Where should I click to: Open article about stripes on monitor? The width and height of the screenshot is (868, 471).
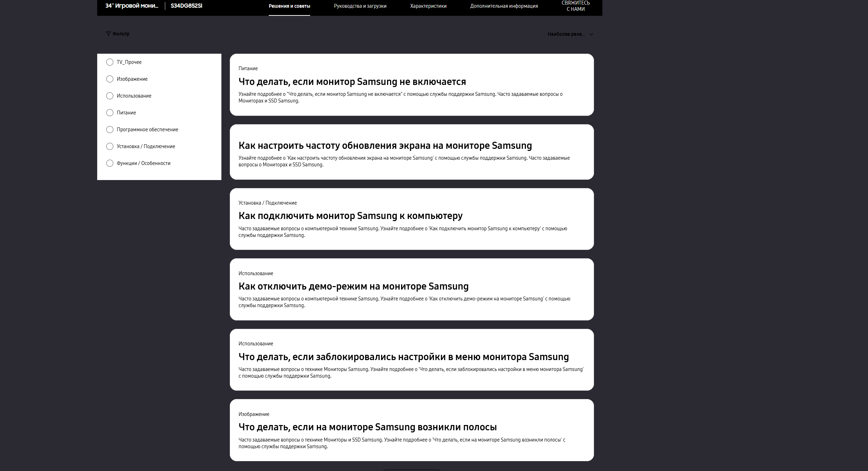[367, 427]
